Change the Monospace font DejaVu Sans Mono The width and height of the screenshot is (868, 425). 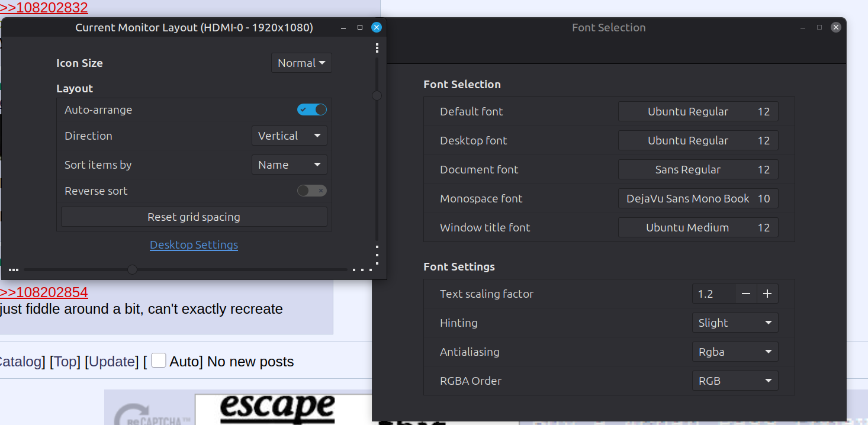coord(698,198)
